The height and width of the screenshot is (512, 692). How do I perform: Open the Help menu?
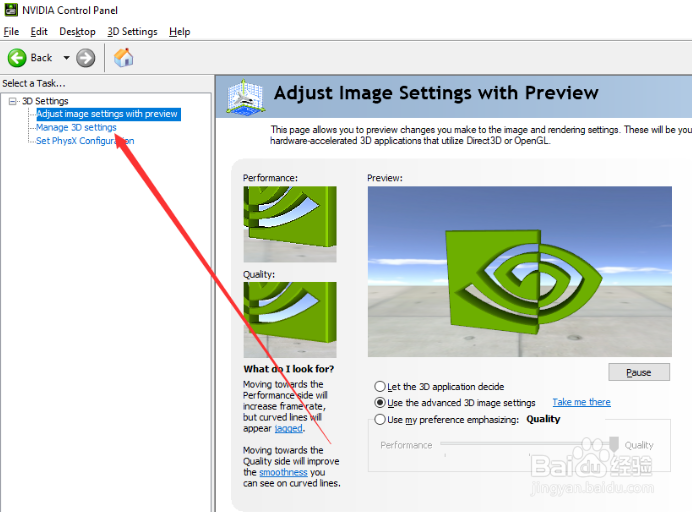[180, 32]
